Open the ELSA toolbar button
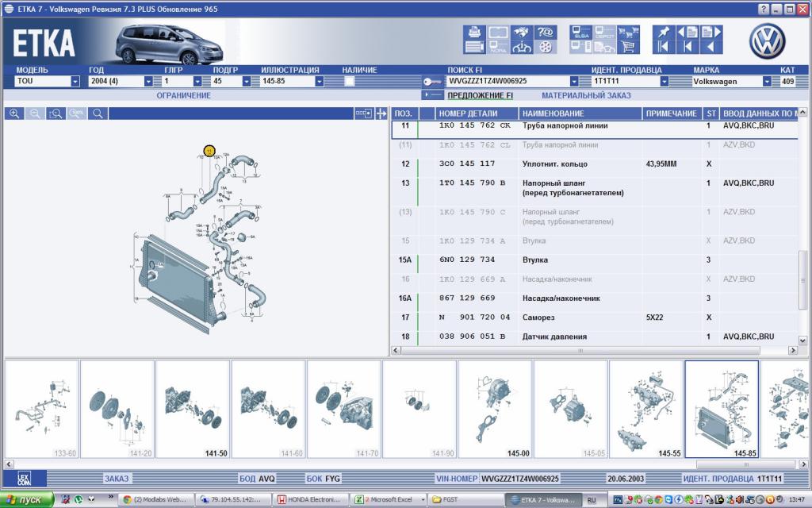The image size is (812, 508). pos(580,33)
